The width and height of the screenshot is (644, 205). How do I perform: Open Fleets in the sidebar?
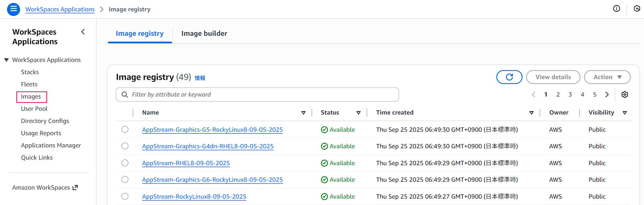(29, 85)
